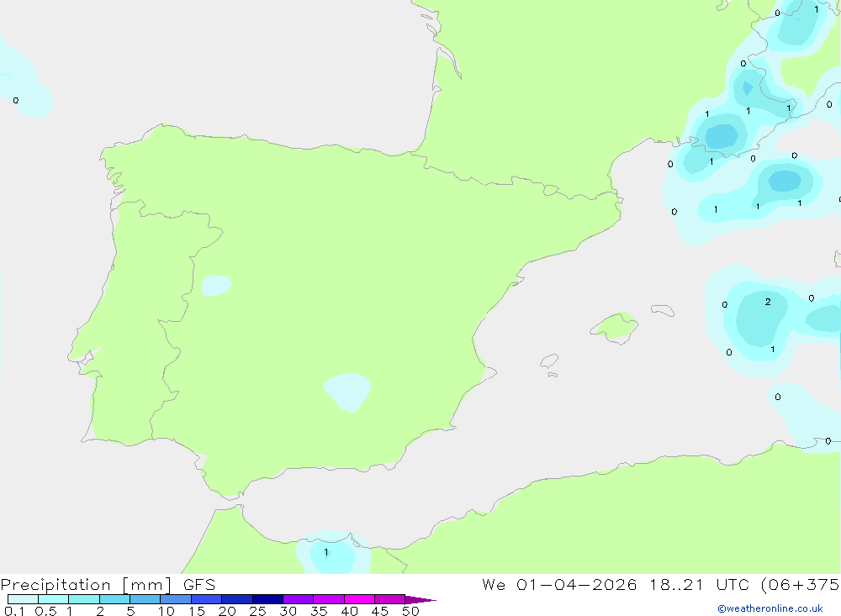The width and height of the screenshot is (841, 616).
Task: Pick the 10–15 mm legend color swatch
Action: (x=176, y=599)
